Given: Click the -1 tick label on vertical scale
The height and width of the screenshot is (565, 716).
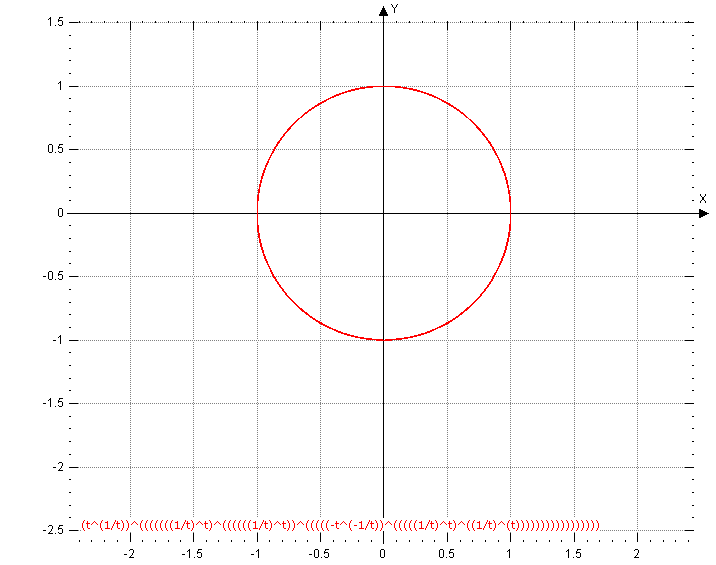Looking at the screenshot, I should pos(56,340).
